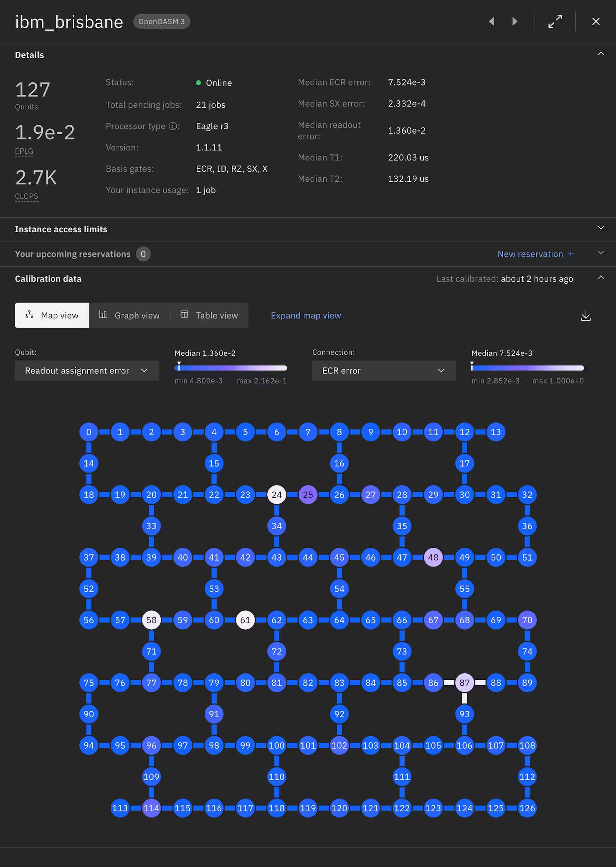This screenshot has height=867, width=616.
Task: Download calibration data
Action: 586,315
